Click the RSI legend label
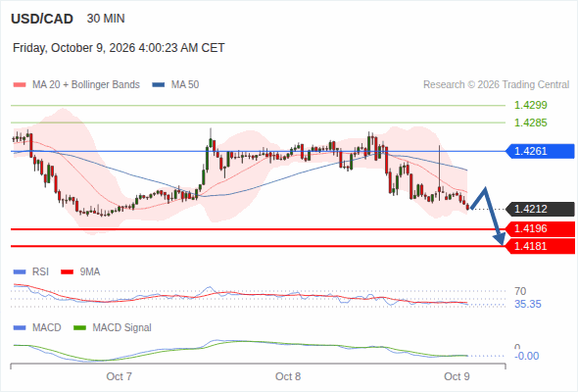Screen dimensions: 578x392 click(x=40, y=272)
